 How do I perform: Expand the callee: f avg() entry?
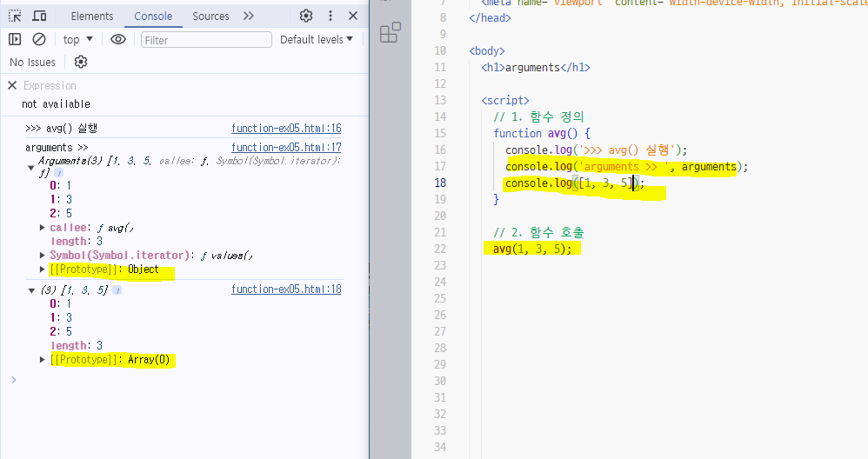pos(42,227)
